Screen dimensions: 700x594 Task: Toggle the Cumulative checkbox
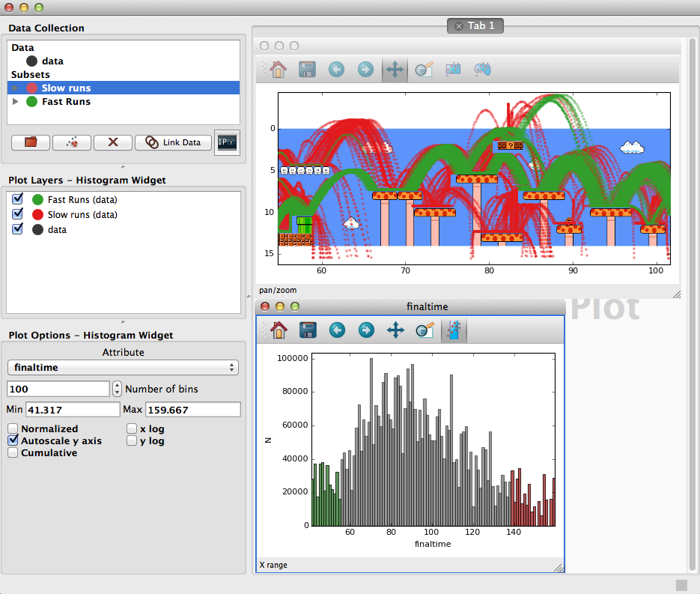pos(13,453)
